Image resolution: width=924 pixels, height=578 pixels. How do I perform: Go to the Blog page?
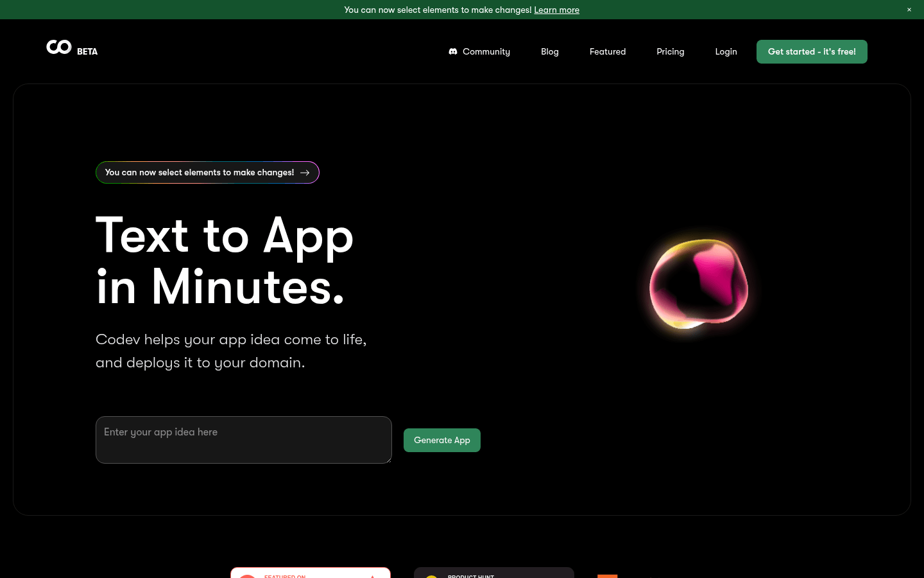click(x=550, y=51)
